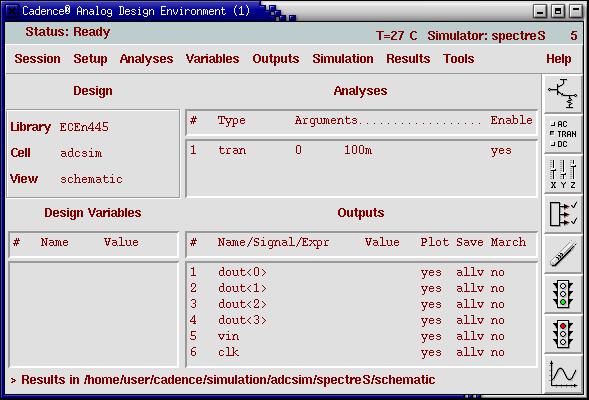Open the Variables menu
The width and height of the screenshot is (589, 400).
click(213, 59)
